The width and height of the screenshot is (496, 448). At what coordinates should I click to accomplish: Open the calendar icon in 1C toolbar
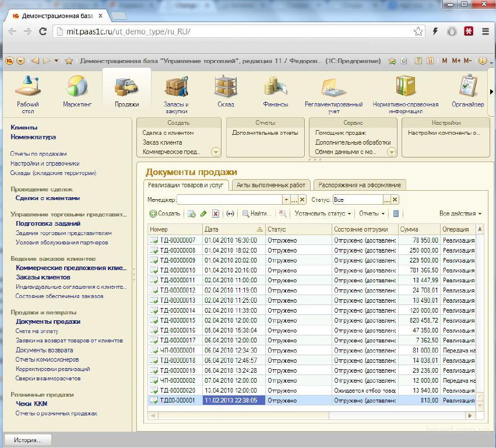[x=430, y=61]
